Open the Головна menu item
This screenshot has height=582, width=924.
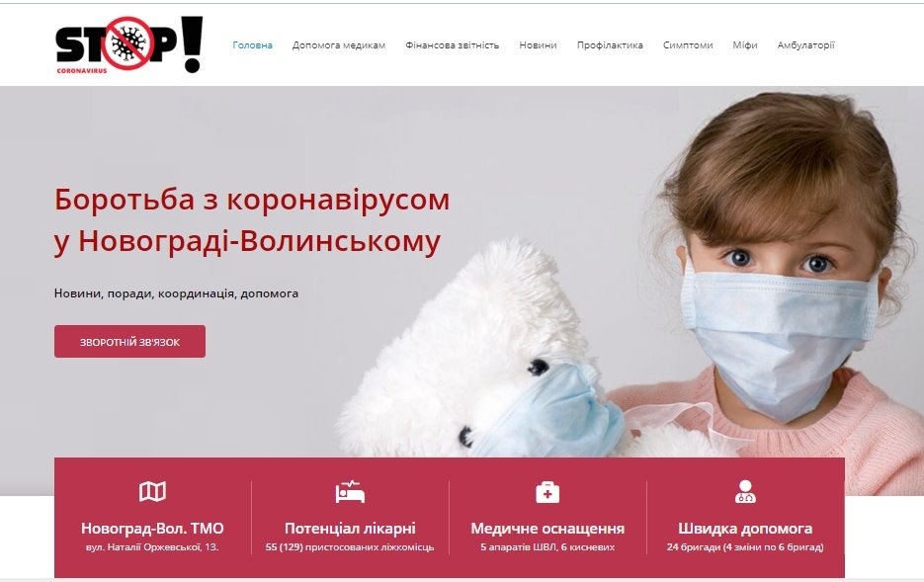pyautogui.click(x=252, y=44)
